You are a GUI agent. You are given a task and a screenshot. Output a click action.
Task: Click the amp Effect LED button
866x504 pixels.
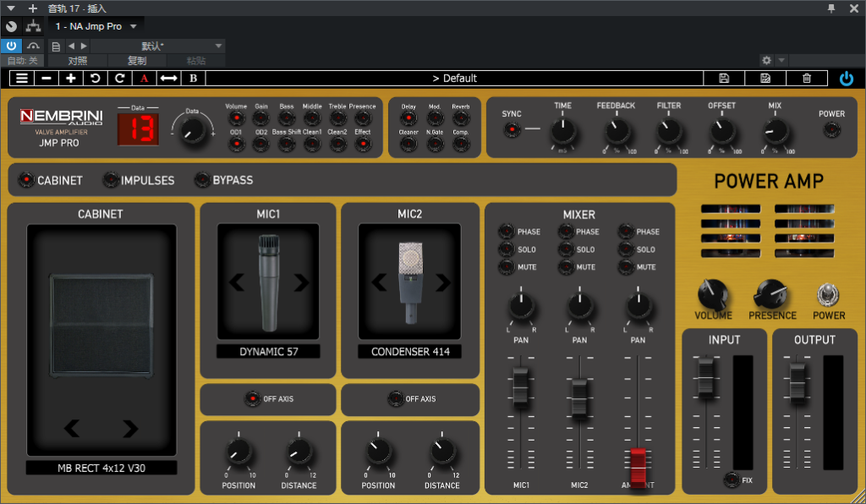click(x=363, y=144)
